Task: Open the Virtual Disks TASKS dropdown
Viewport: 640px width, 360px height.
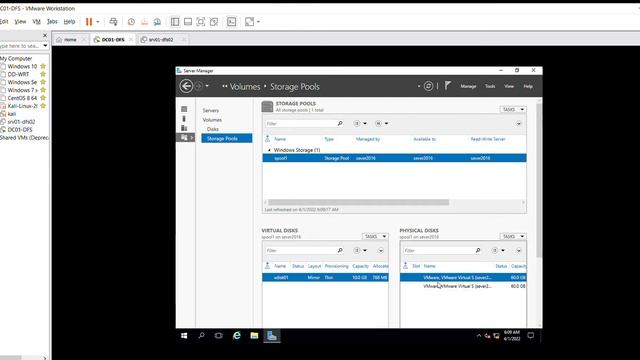Action: point(375,236)
